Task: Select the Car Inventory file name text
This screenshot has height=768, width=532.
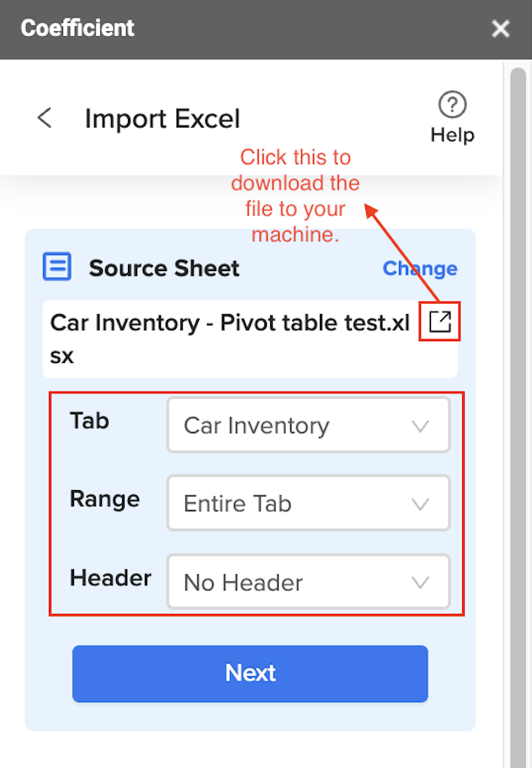Action: pyautogui.click(x=230, y=339)
